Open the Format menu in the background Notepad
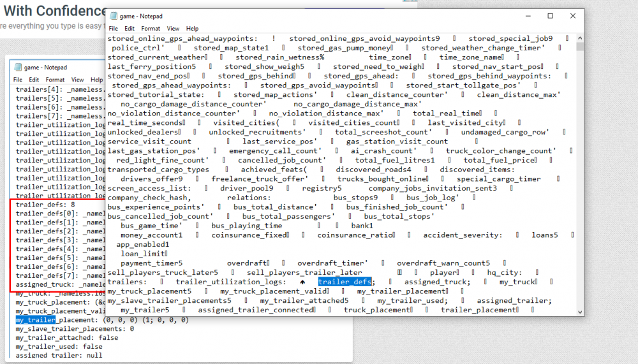 pos(56,80)
